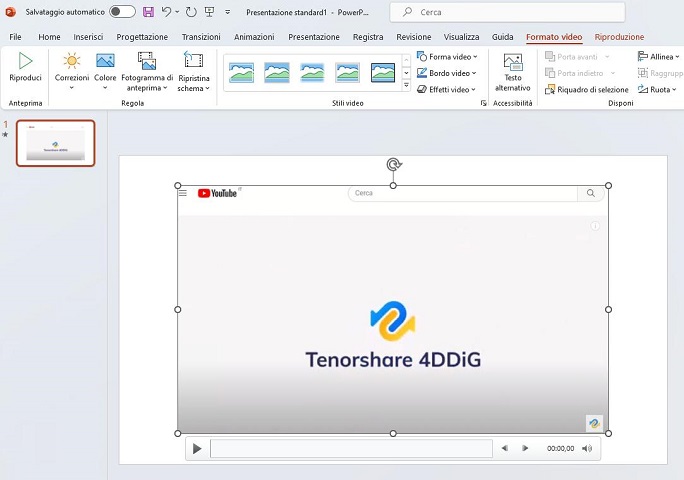Viewport: 684px width, 480px height.
Task: Click the Raggruppa button
Action: [660, 73]
